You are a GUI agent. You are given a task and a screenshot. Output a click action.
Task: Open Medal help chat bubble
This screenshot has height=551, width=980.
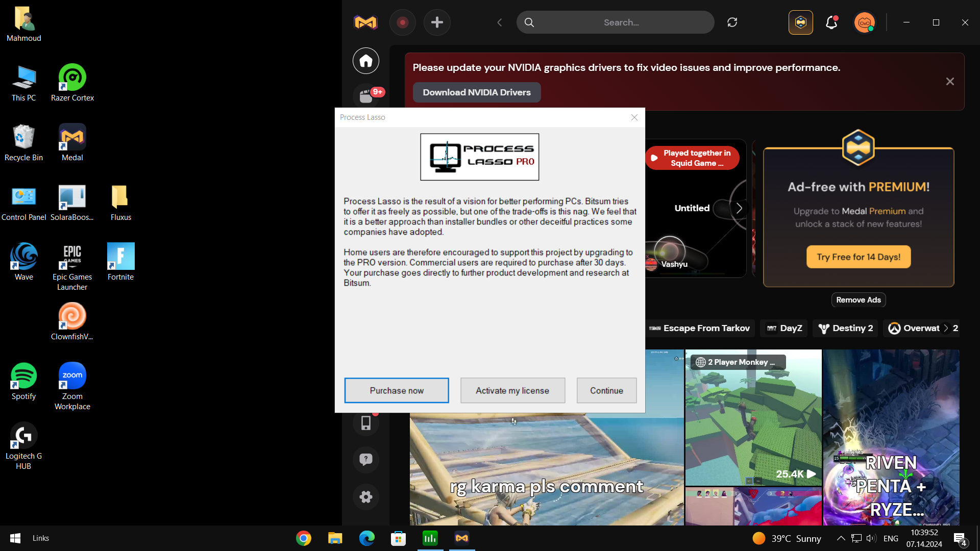pos(366,460)
